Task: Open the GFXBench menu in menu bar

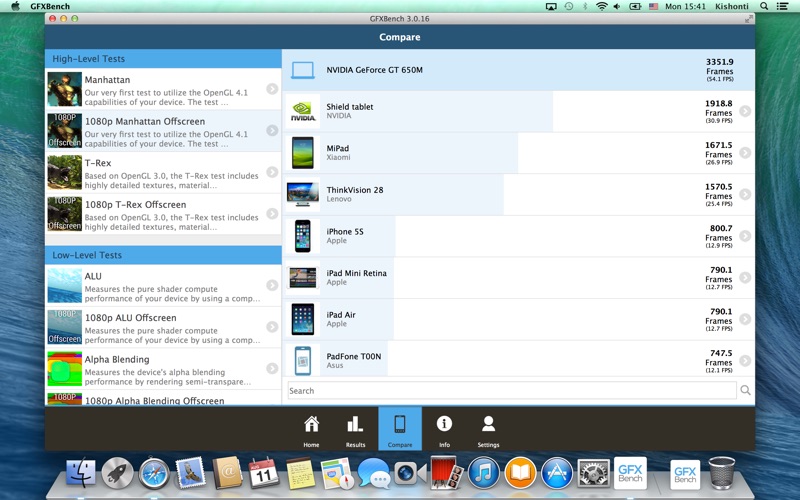Action: tap(50, 6)
